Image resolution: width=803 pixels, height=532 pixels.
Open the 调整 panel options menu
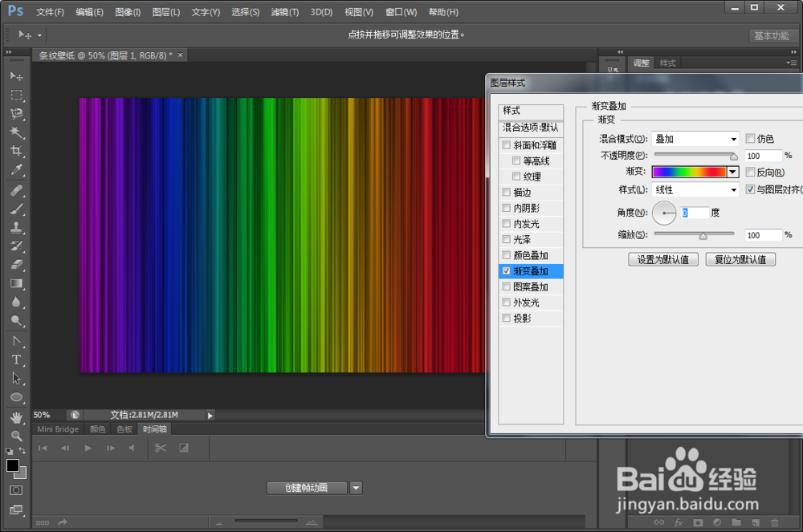tap(792, 63)
